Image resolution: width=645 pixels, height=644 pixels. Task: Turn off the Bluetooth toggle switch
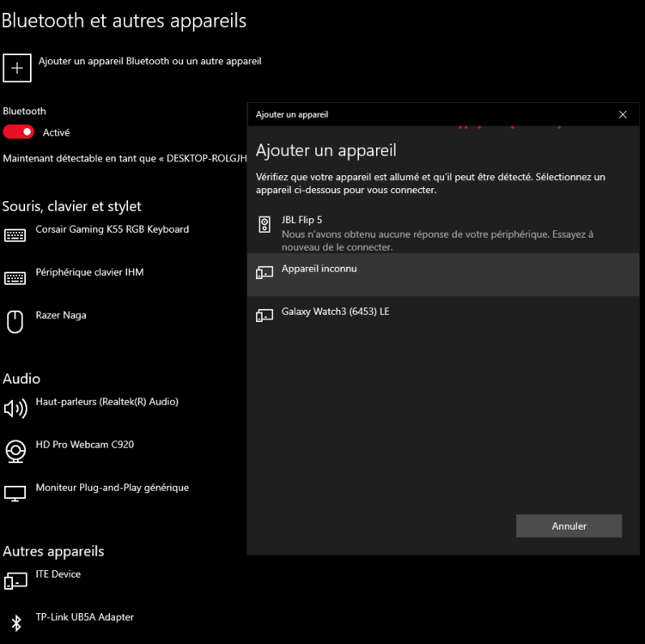[x=19, y=132]
